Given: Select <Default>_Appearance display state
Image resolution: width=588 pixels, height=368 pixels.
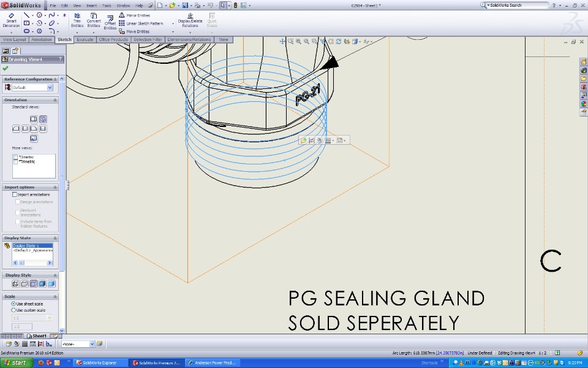Looking at the screenshot, I should coord(32,250).
